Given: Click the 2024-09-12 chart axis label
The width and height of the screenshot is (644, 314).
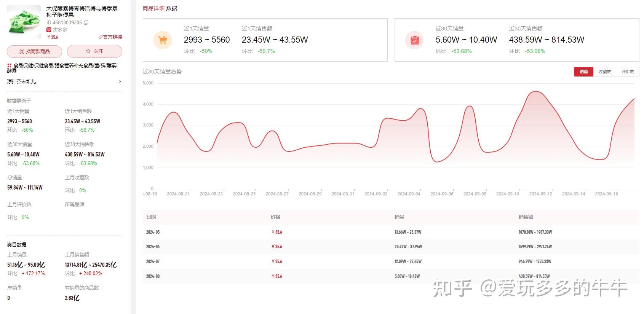Looking at the screenshot, I should [540, 194].
